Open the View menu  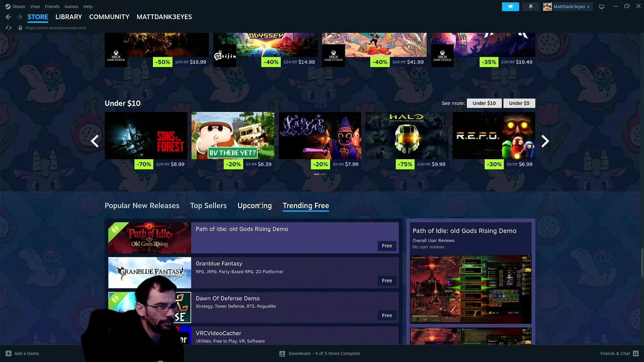[x=35, y=7]
